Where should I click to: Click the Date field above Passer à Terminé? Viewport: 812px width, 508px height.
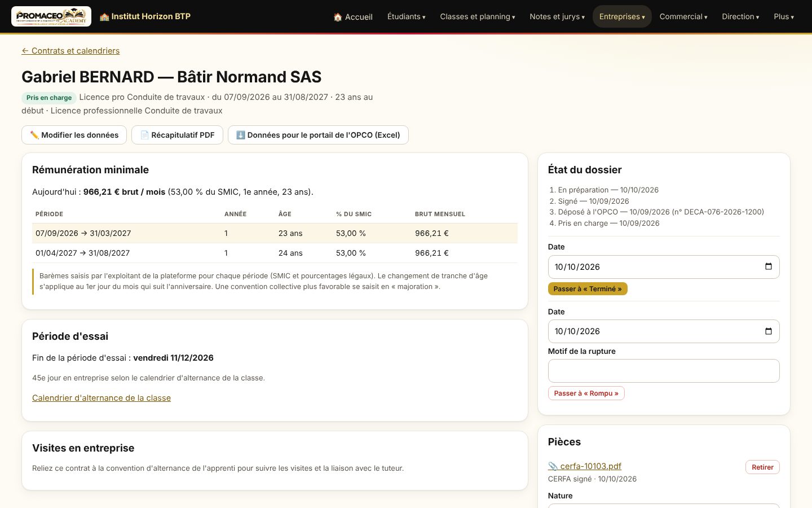click(x=664, y=267)
